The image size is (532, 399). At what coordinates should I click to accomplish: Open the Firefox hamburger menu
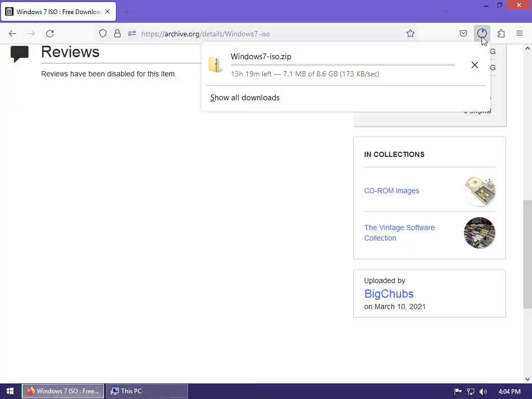[x=520, y=33]
